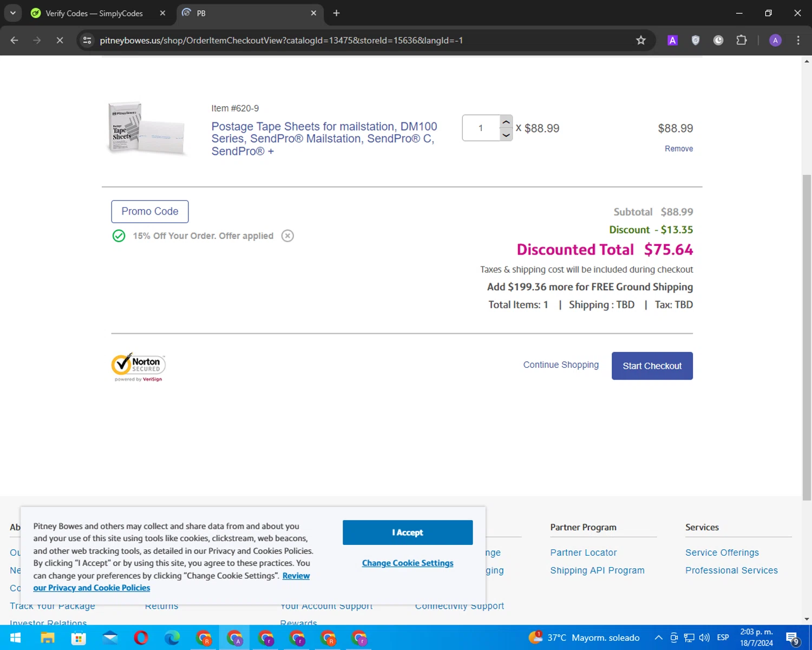Image resolution: width=812 pixels, height=650 pixels.
Task: Remove the applied 15% off promo offer
Action: click(287, 236)
